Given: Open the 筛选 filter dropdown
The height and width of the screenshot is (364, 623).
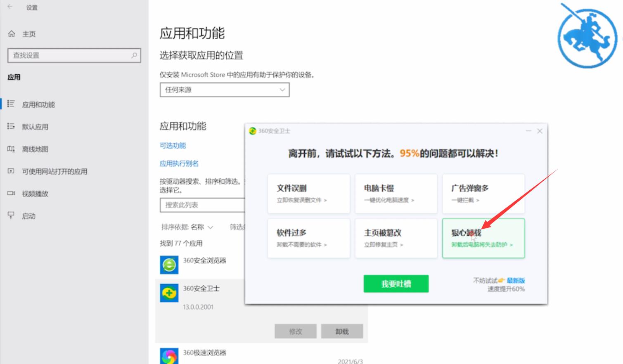Looking at the screenshot, I should 237,227.
